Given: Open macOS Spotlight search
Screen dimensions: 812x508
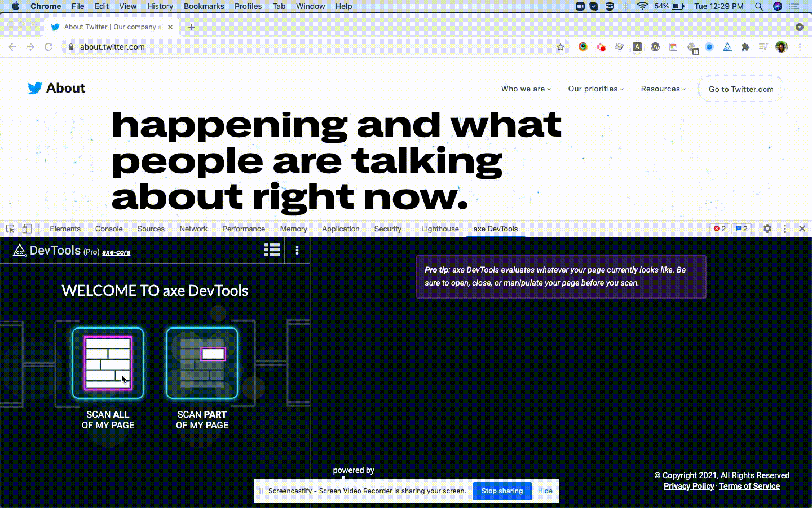Looking at the screenshot, I should tap(759, 6).
